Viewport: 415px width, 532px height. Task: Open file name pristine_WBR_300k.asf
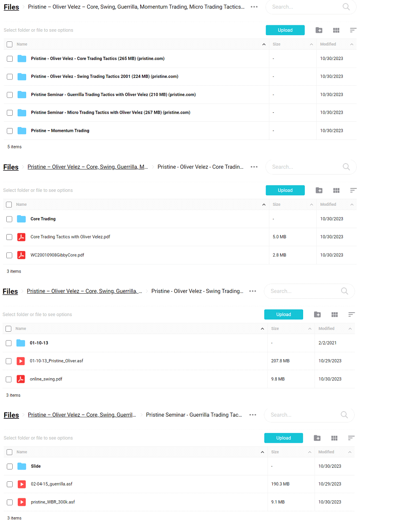(x=53, y=502)
